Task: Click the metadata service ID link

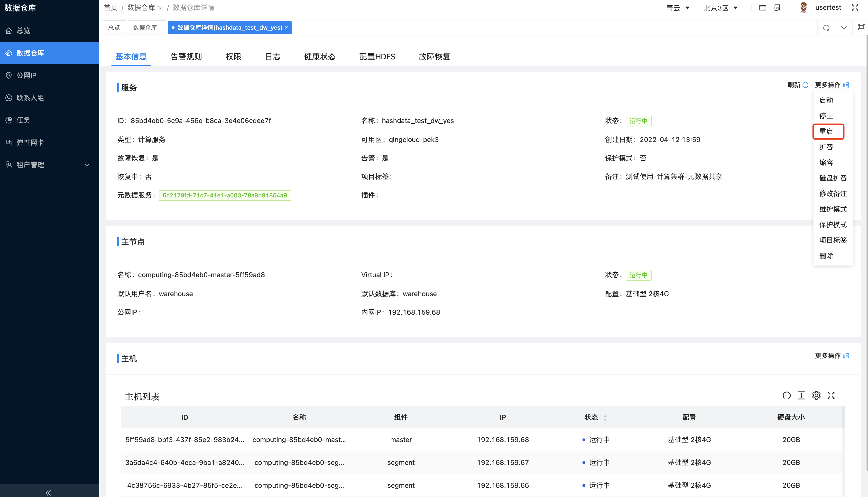Action: (224, 195)
